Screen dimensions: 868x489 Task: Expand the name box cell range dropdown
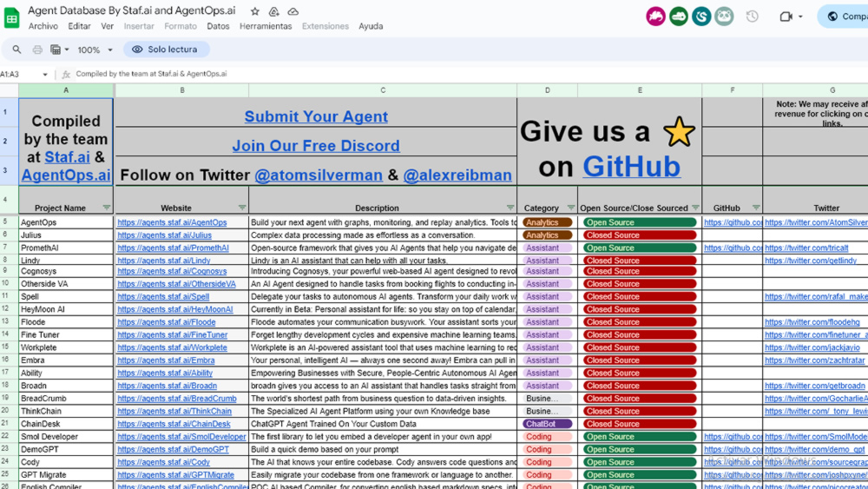tap(45, 74)
